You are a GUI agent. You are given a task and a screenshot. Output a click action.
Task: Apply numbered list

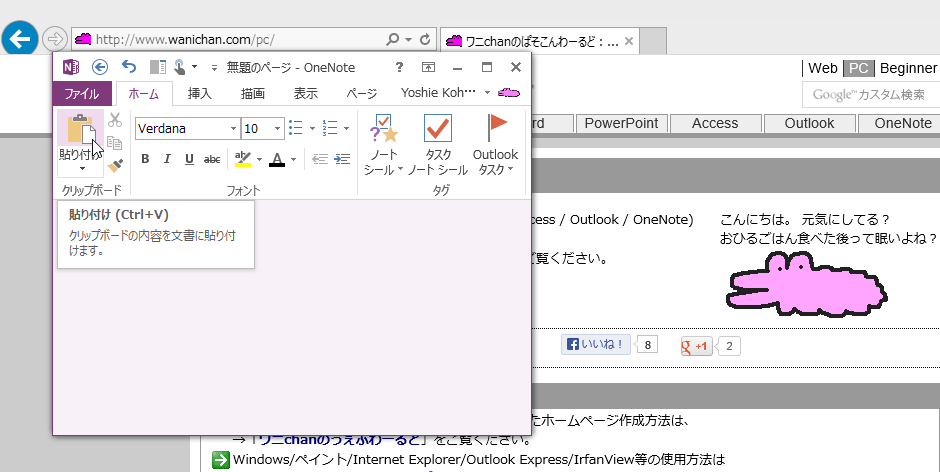pos(330,128)
